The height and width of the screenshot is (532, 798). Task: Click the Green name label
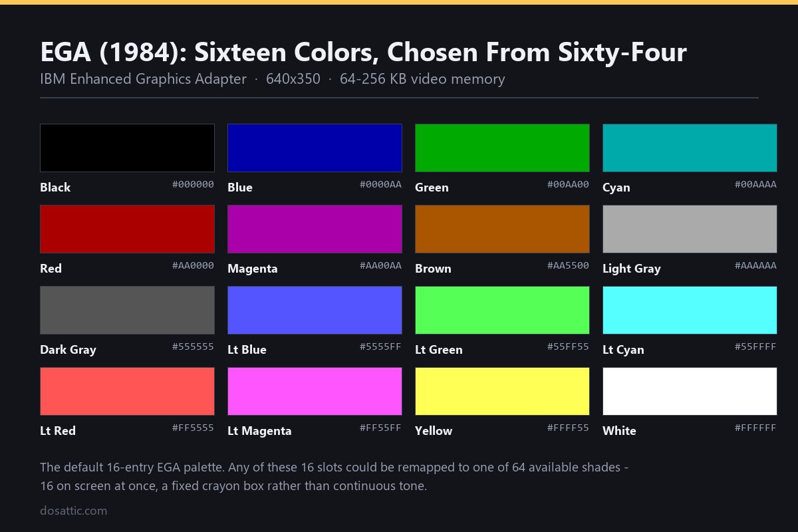coord(432,188)
